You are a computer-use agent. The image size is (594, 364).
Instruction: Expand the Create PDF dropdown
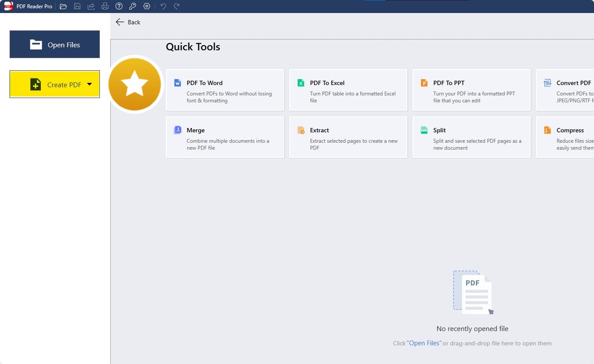[89, 84]
